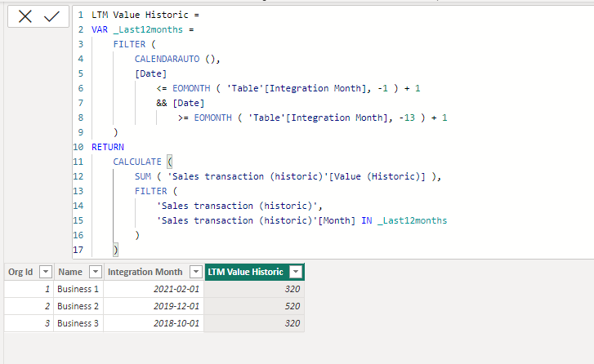Open Integration Month column filter dropdown

(196, 272)
